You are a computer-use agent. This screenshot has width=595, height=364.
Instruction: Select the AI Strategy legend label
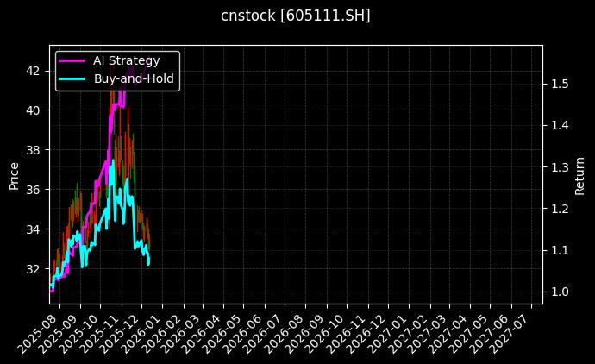[x=126, y=60]
